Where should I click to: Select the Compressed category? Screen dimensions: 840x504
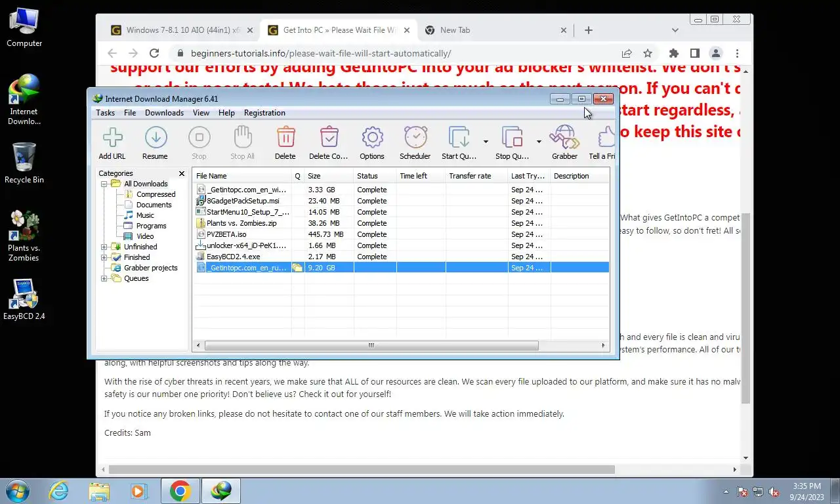(x=156, y=194)
